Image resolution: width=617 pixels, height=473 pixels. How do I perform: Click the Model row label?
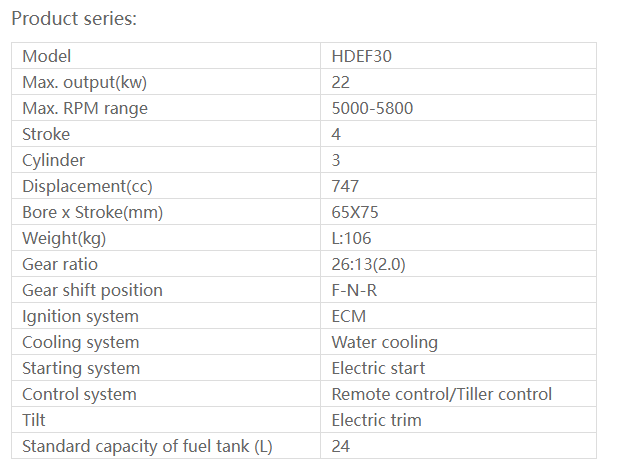(x=47, y=56)
